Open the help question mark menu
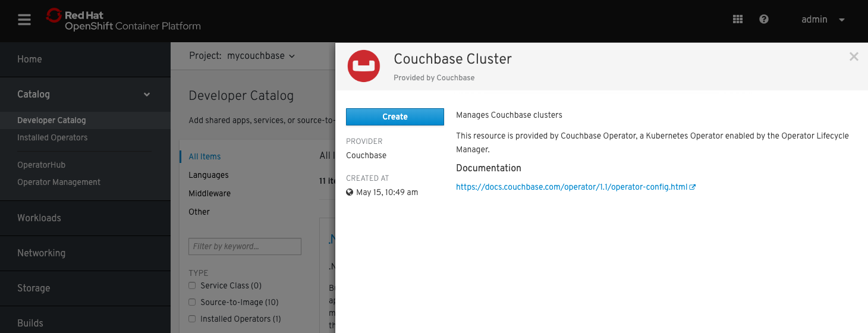The image size is (868, 333). click(x=764, y=19)
